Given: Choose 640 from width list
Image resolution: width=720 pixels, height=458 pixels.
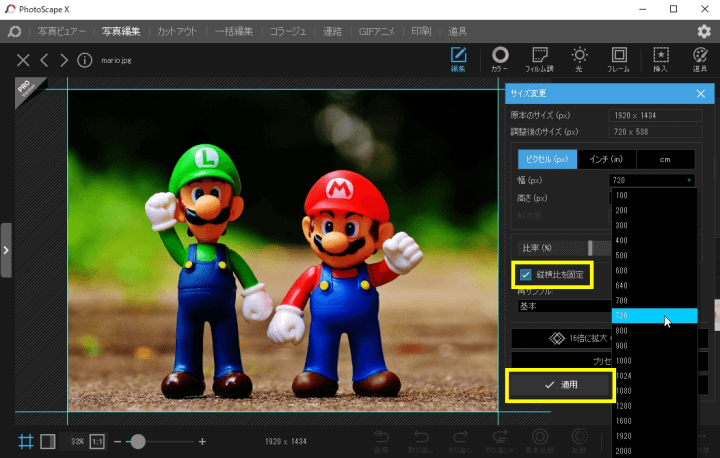Looking at the screenshot, I should 654,285.
